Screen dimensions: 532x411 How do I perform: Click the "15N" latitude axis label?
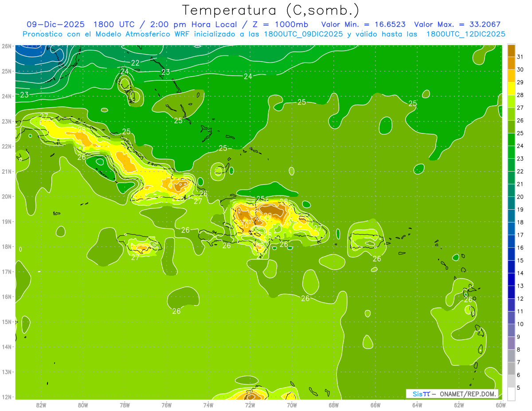(x=7, y=322)
